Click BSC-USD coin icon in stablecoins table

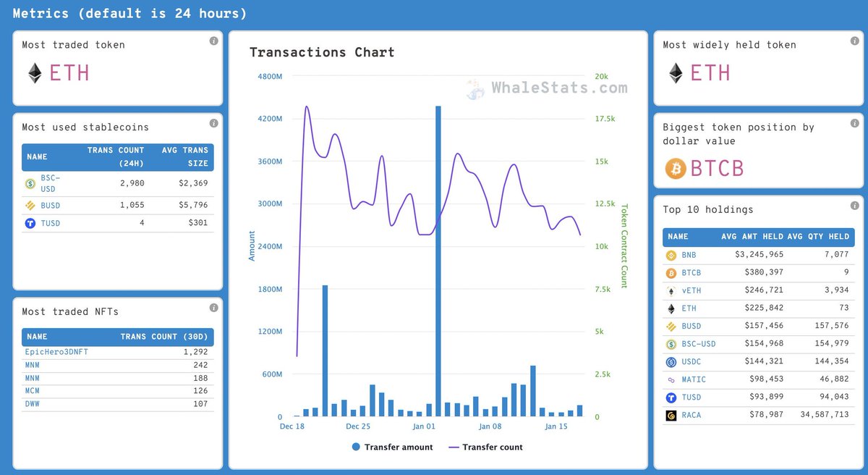[30, 183]
